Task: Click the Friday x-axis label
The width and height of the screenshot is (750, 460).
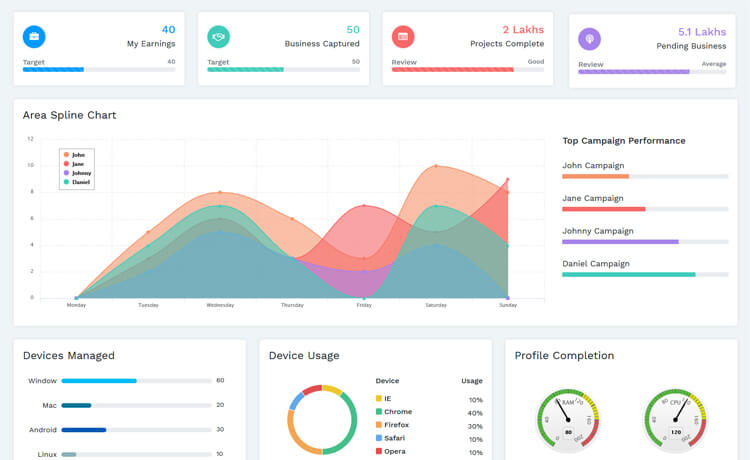Action: coord(364,305)
